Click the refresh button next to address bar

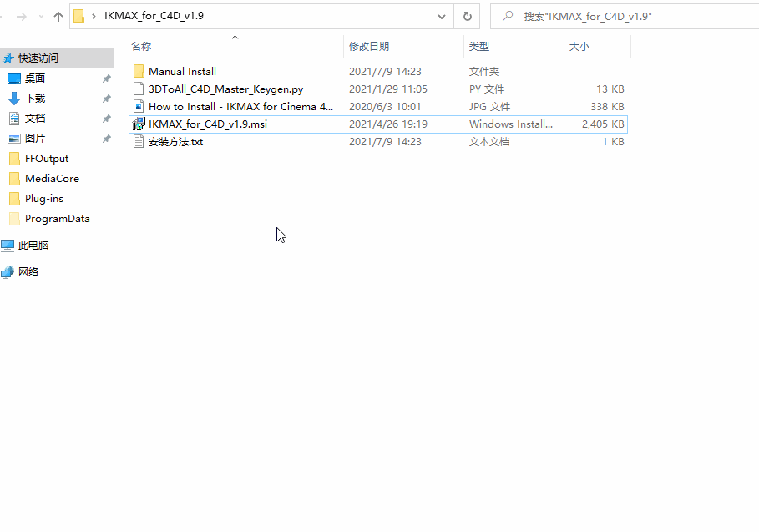[x=467, y=15]
